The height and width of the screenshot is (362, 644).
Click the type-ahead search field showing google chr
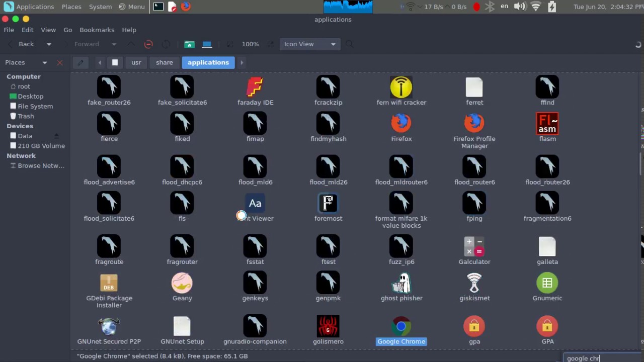(x=602, y=358)
